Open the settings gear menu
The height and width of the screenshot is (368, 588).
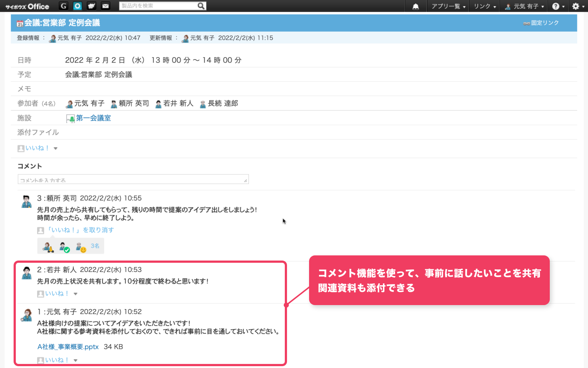point(576,6)
